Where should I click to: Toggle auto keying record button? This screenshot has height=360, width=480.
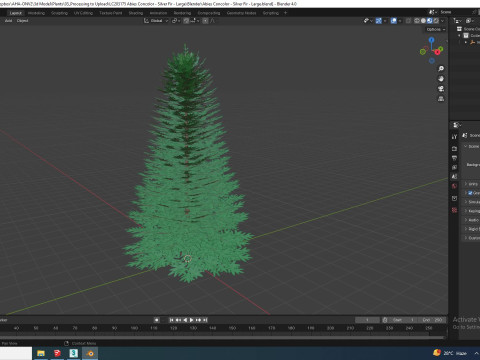click(157, 320)
